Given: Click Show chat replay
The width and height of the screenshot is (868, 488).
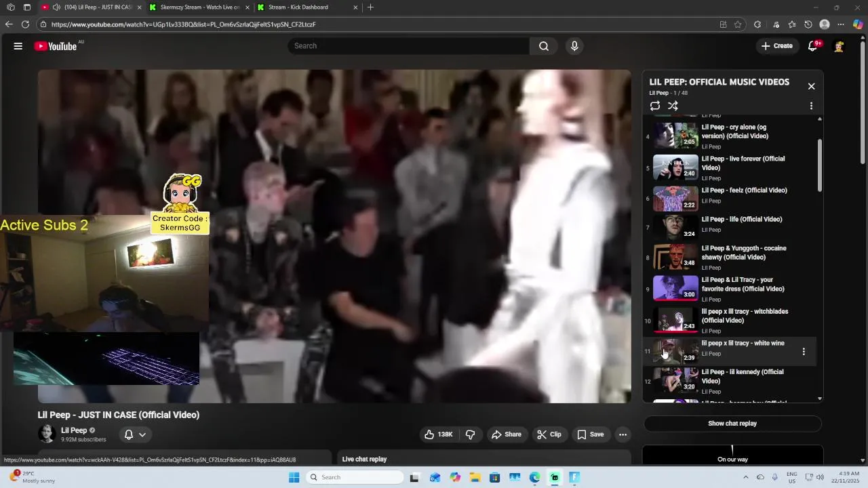Looking at the screenshot, I should [732, 424].
